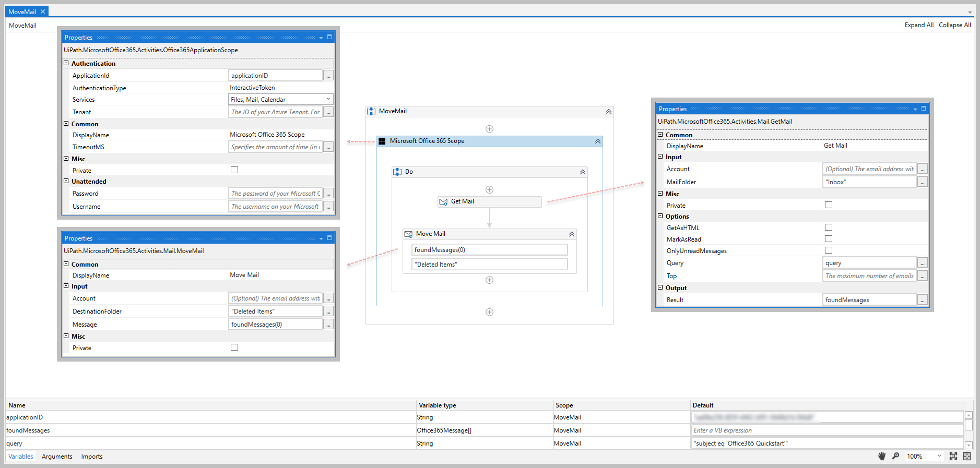Open the magnifier search icon in status bar

click(x=895, y=456)
